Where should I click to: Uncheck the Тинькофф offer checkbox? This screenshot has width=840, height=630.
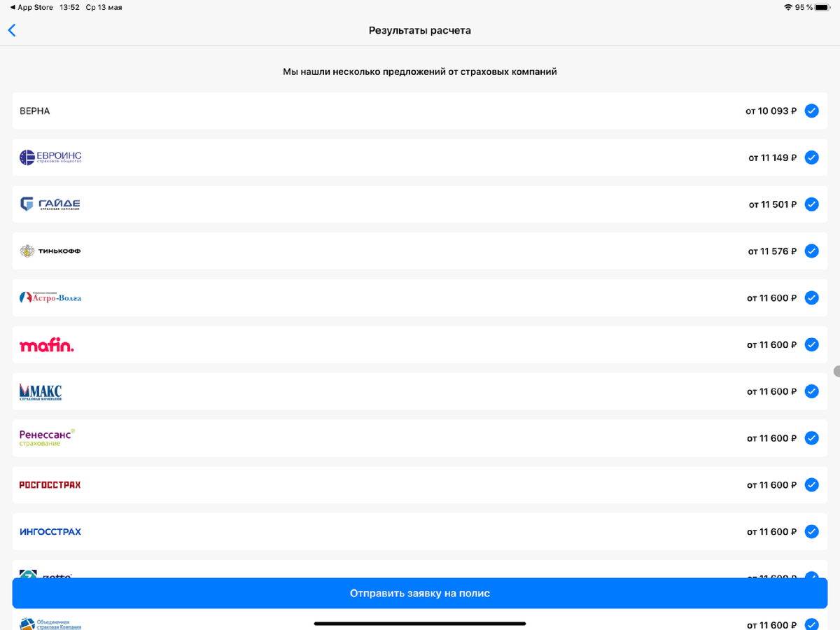click(x=811, y=251)
